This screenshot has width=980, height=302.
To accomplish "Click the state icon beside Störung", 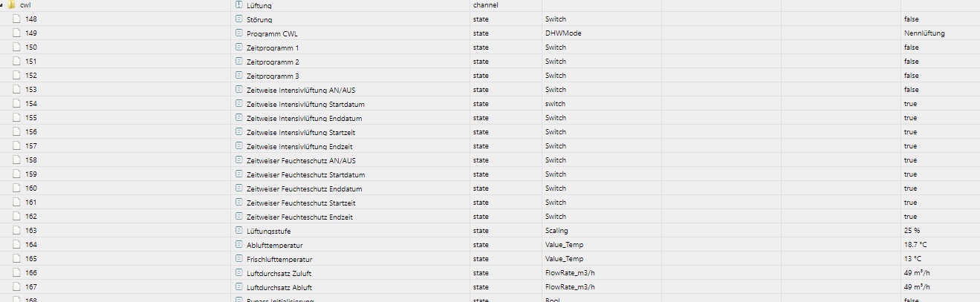I will pyautogui.click(x=239, y=19).
